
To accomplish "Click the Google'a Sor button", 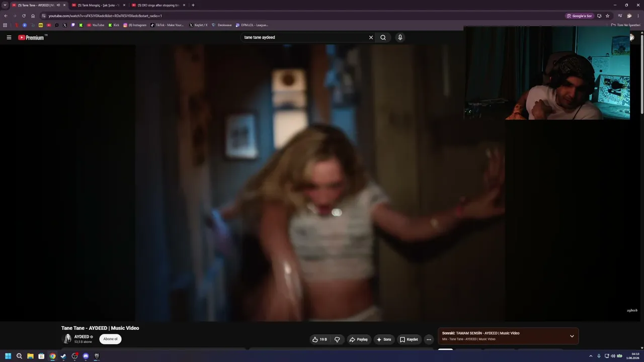I will pos(580,16).
